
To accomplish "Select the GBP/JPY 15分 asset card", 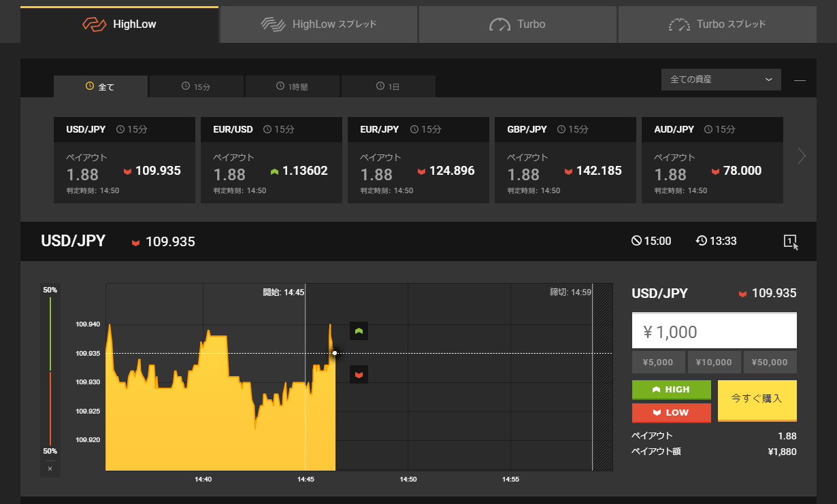I will [x=565, y=160].
